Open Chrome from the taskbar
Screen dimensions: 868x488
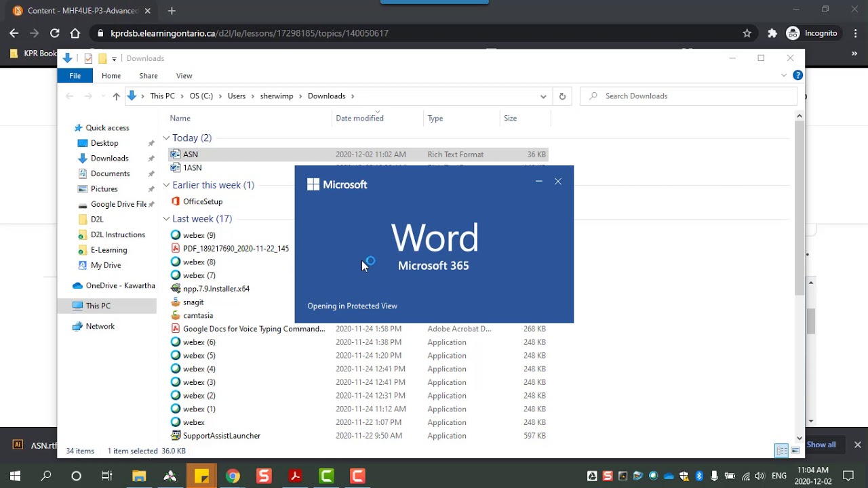(x=233, y=476)
